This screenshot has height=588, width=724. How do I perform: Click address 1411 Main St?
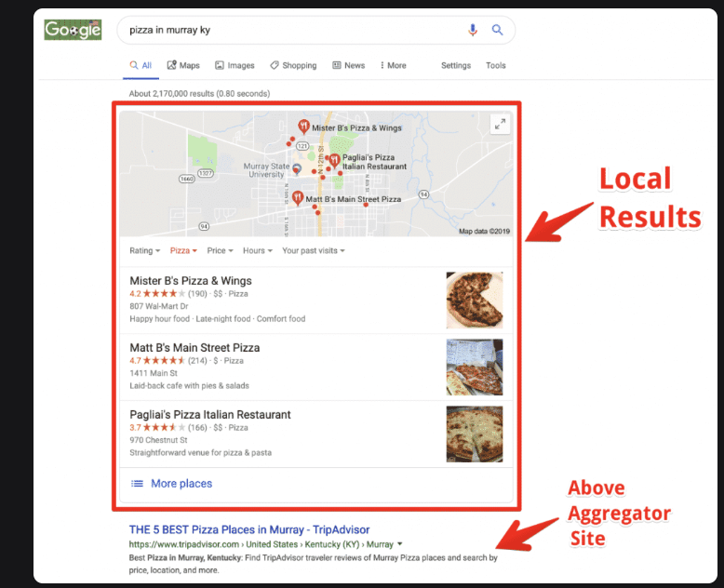tap(154, 373)
